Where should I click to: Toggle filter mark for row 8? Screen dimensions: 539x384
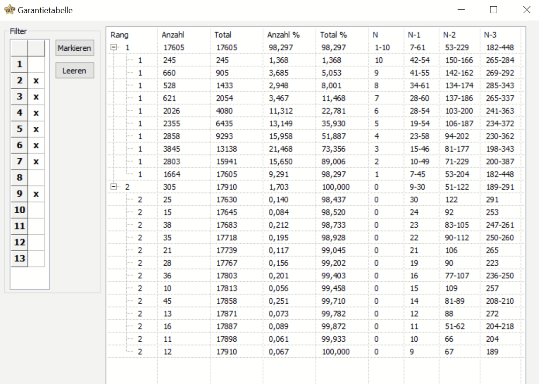point(36,177)
